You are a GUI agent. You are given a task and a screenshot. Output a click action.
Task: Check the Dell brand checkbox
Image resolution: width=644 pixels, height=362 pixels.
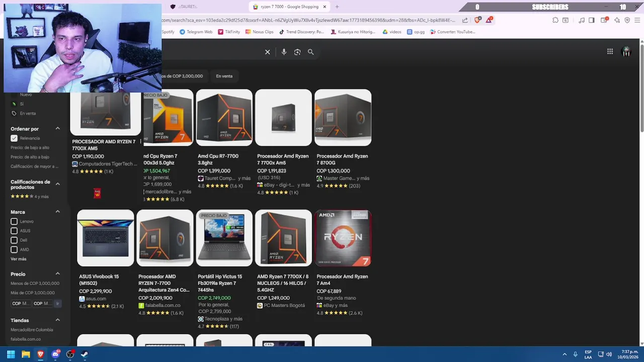coord(14,240)
